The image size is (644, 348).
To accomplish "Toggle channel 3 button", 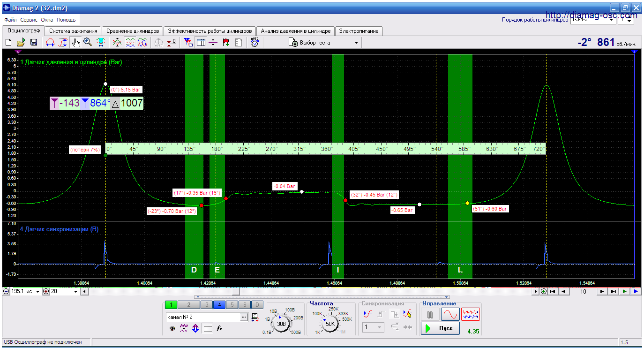I will click(206, 305).
